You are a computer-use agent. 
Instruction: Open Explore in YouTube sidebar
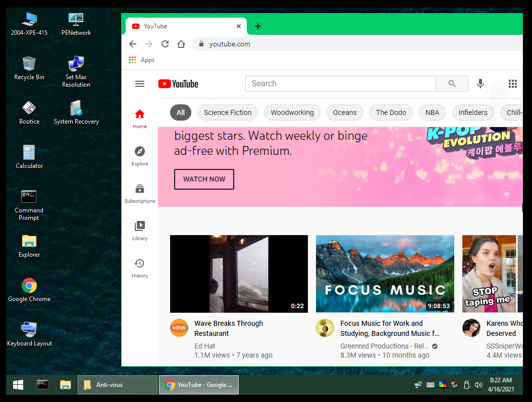tap(140, 156)
